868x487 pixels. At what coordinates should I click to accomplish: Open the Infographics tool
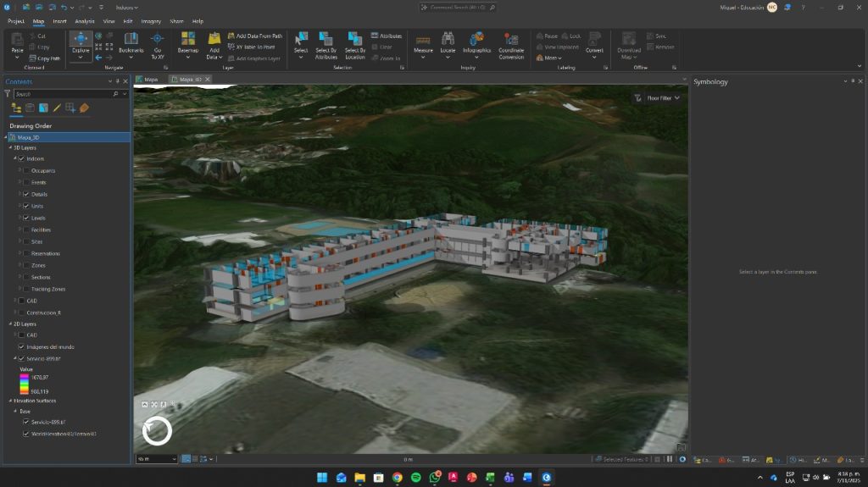click(476, 40)
